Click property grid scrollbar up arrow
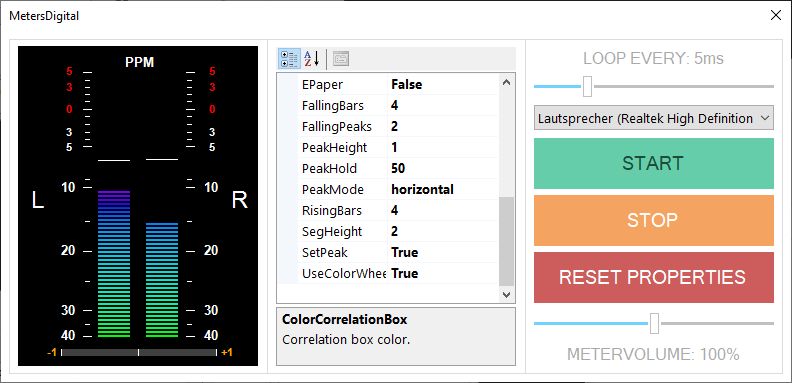 point(507,82)
